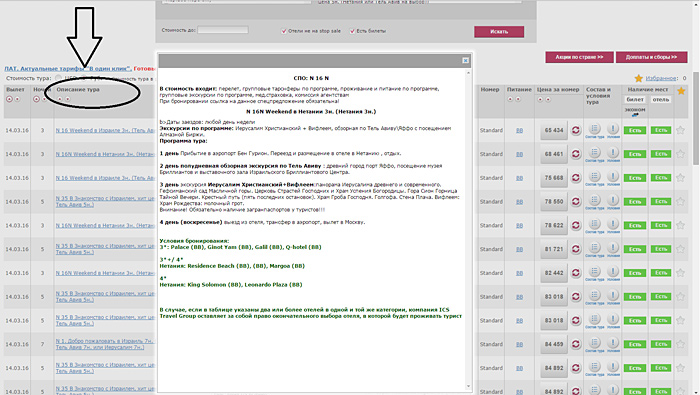Toggle Отели не на stop sale checkbox
700x395 pixels.
(283, 31)
